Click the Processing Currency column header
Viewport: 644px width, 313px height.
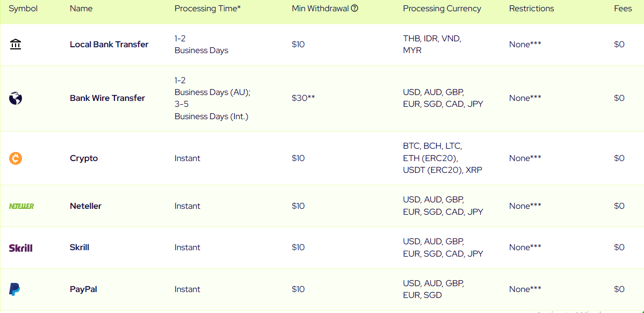click(x=442, y=9)
